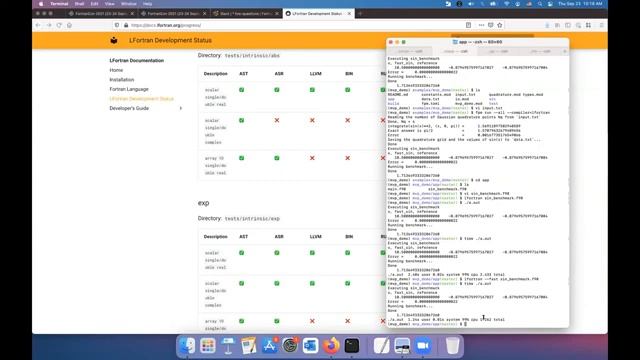The image size is (640, 360).
Task: Add new Terminal tab with plus button
Action: point(564,51)
